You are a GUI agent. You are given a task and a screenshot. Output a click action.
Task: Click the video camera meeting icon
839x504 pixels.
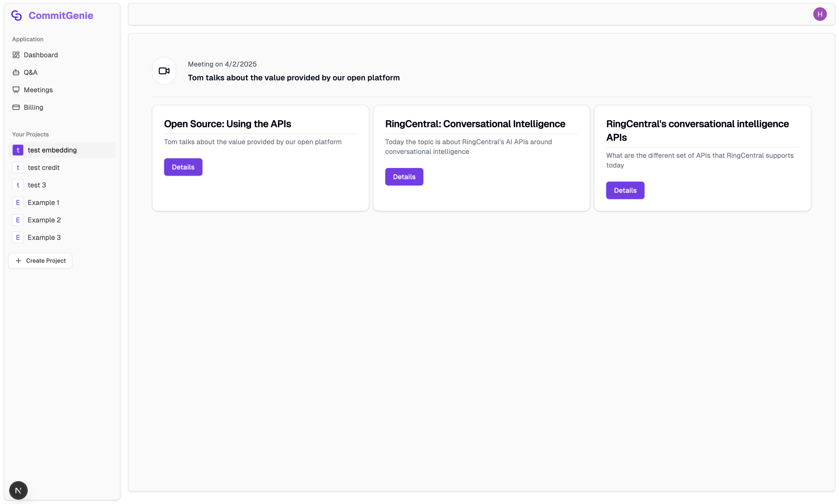[x=164, y=71]
